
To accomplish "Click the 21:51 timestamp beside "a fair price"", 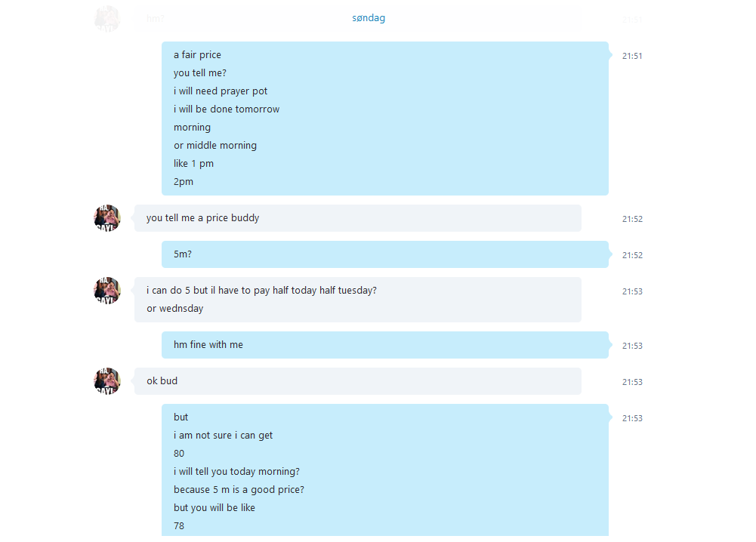I will (632, 56).
